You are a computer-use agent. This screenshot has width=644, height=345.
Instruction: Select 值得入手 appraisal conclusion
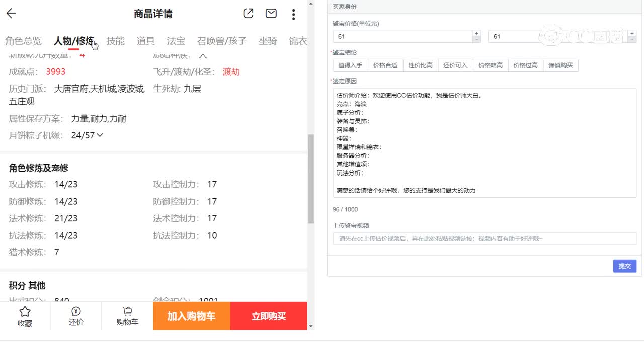pos(350,65)
